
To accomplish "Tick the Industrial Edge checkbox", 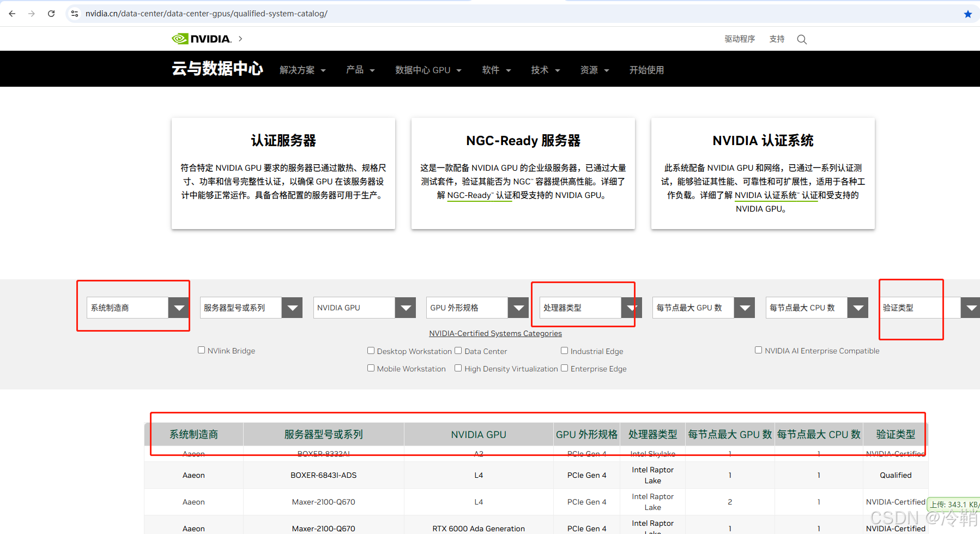I will (565, 351).
